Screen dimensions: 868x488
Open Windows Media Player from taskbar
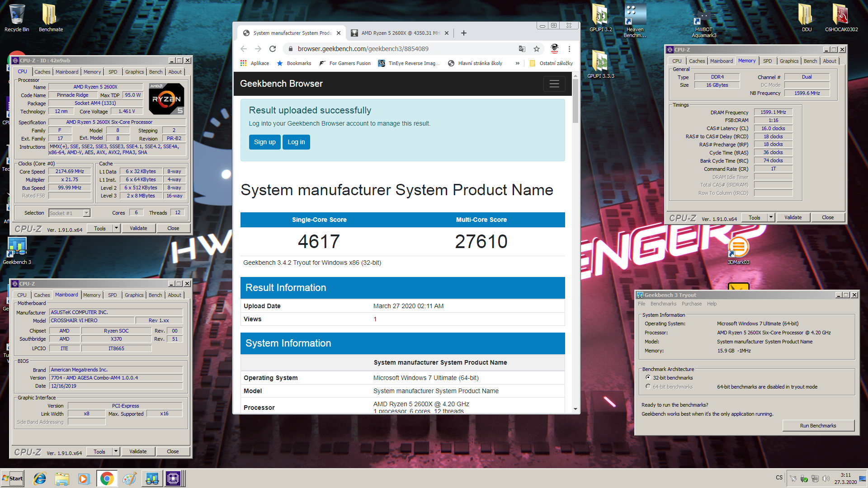[x=84, y=479]
